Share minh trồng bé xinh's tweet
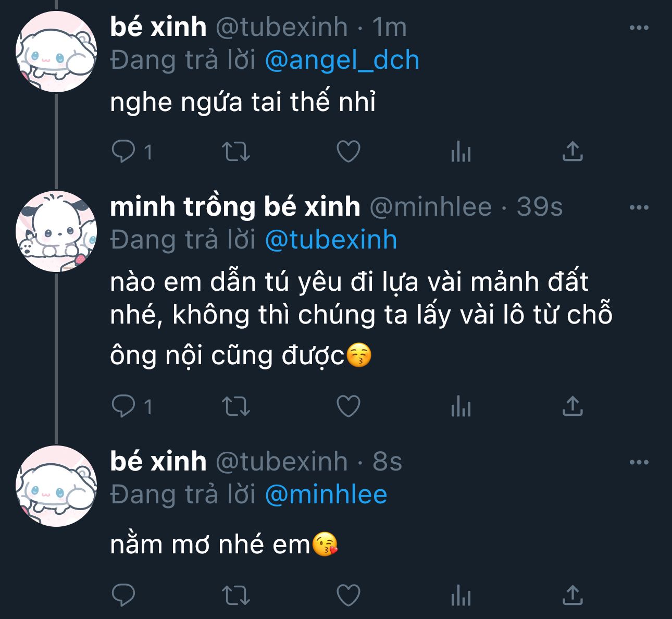The width and height of the screenshot is (672, 619). [573, 406]
